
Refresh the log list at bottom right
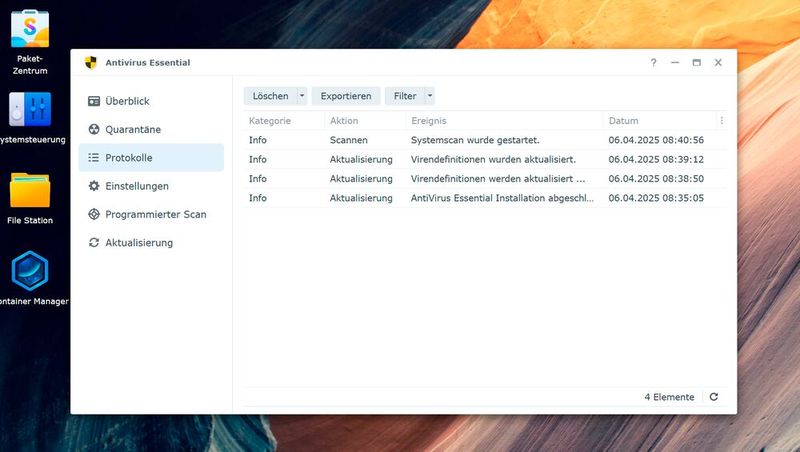tap(714, 396)
